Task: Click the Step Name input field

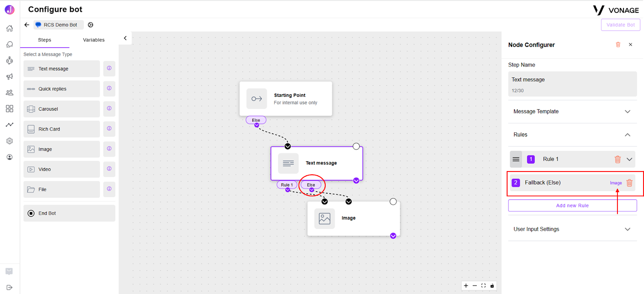Action: (x=572, y=84)
